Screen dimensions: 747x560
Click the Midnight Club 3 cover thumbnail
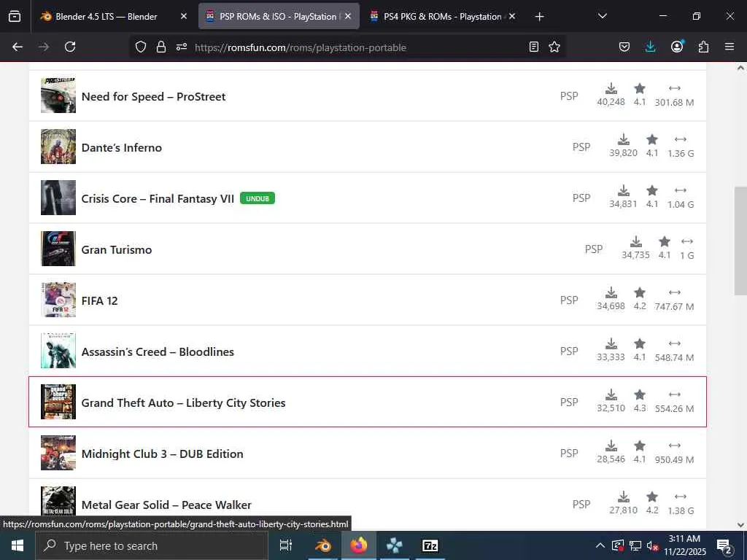point(58,453)
